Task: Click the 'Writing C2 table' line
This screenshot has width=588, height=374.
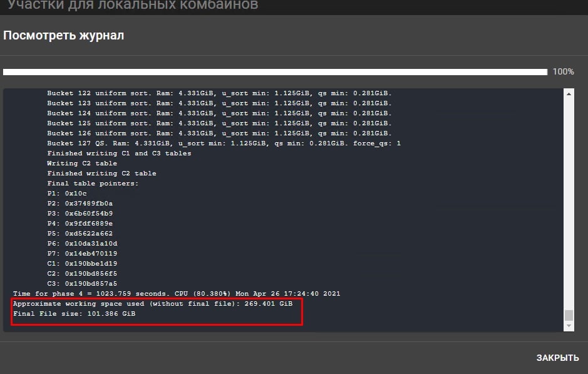Action: [x=82, y=163]
